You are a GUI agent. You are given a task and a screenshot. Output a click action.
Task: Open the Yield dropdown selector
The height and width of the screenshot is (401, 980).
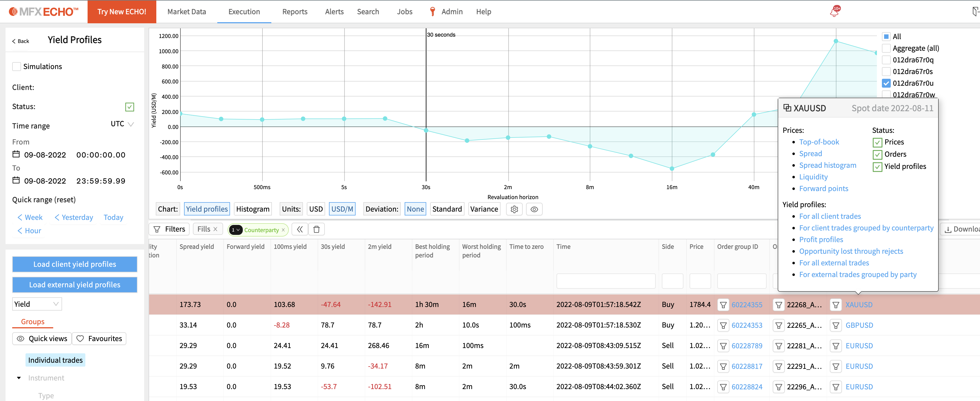point(37,304)
